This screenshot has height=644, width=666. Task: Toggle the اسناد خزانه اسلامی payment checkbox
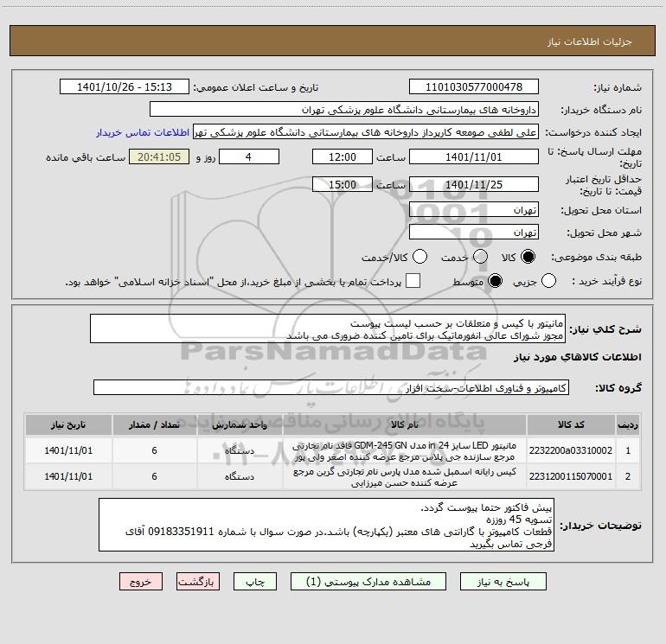(x=413, y=281)
